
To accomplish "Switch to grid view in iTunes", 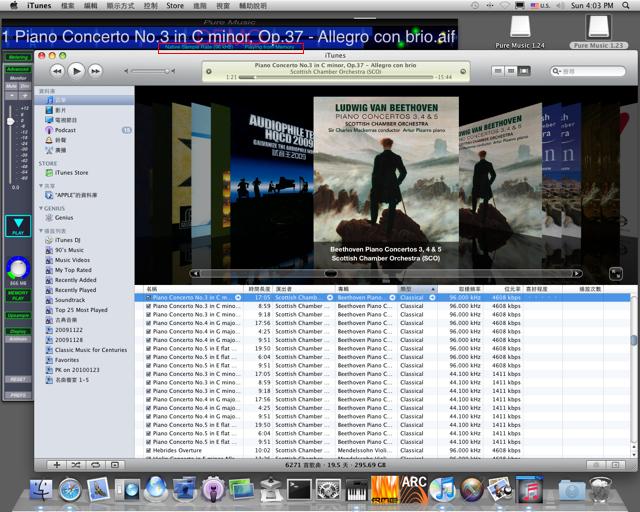I will tap(511, 71).
